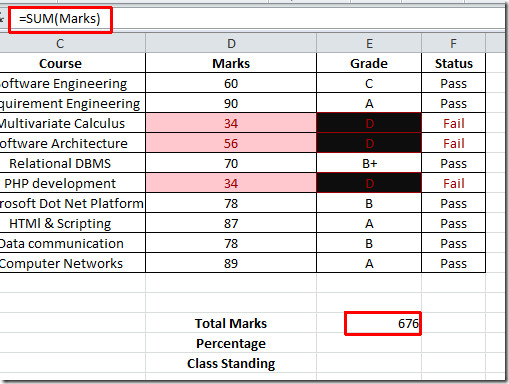This screenshot has height=384, width=509.
Task: Select the Requirement Engineering course cell
Action: pyautogui.click(x=73, y=103)
